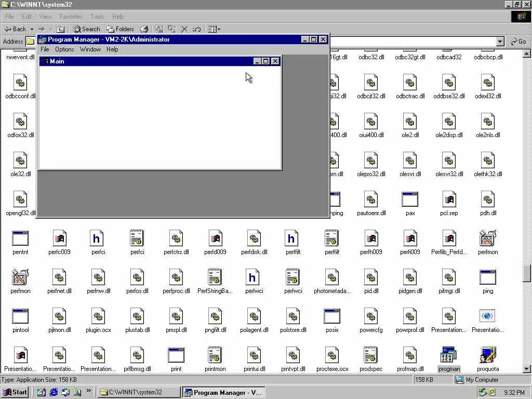This screenshot has width=532, height=399.
Task: Expand Quick Launch overflow chevron
Action: (x=88, y=391)
